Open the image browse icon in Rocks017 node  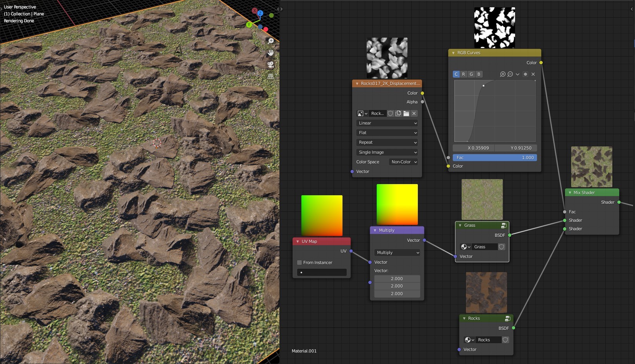coord(362,113)
